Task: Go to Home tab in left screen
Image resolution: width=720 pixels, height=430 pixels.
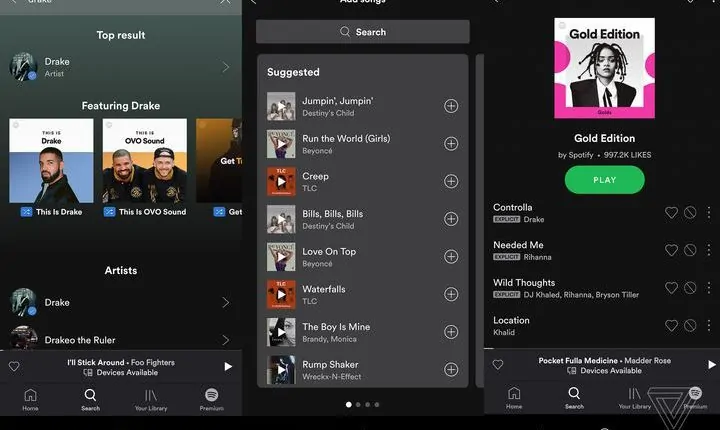Action: coord(30,399)
